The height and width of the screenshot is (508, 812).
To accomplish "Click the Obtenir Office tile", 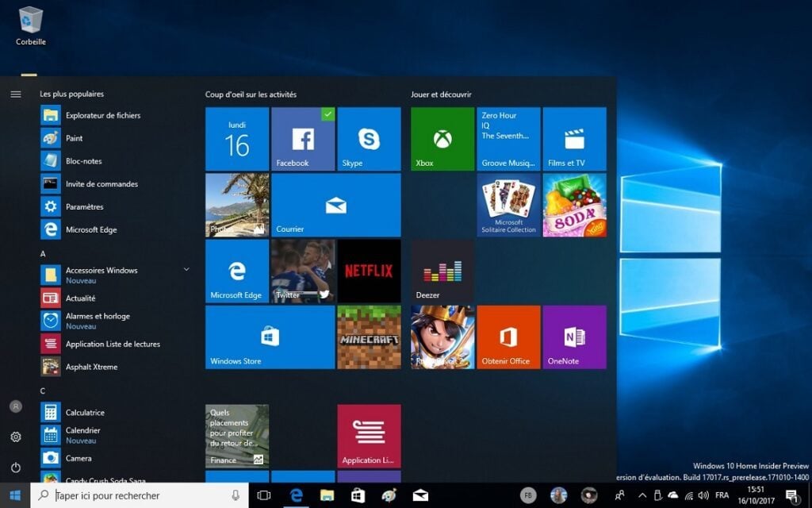I will pyautogui.click(x=508, y=337).
